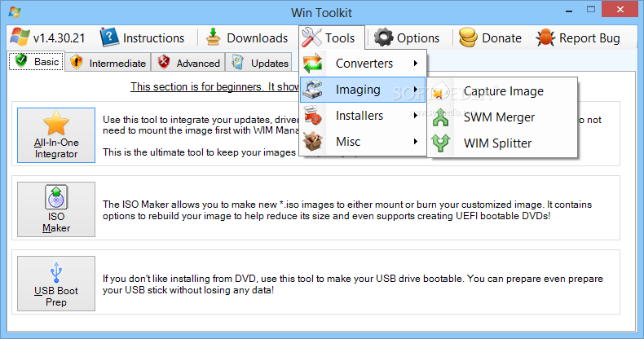Click the Intermediate tab orange shield icon
Screen dimensions: 644x339
tap(77, 63)
